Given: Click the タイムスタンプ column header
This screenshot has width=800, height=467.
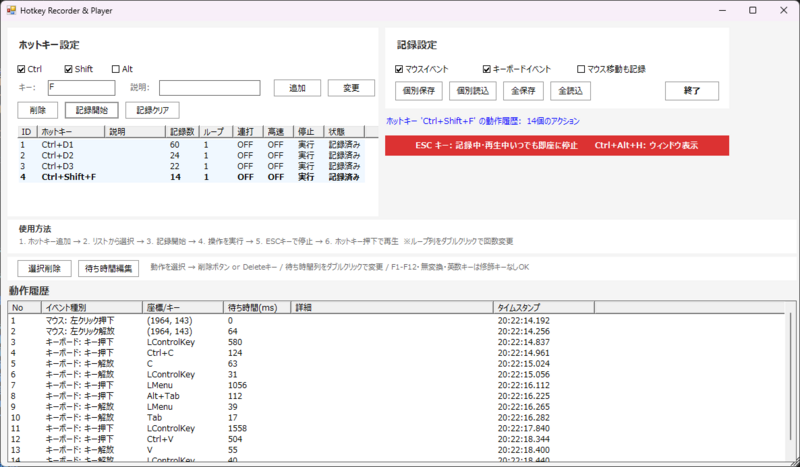Looking at the screenshot, I should 520,307.
